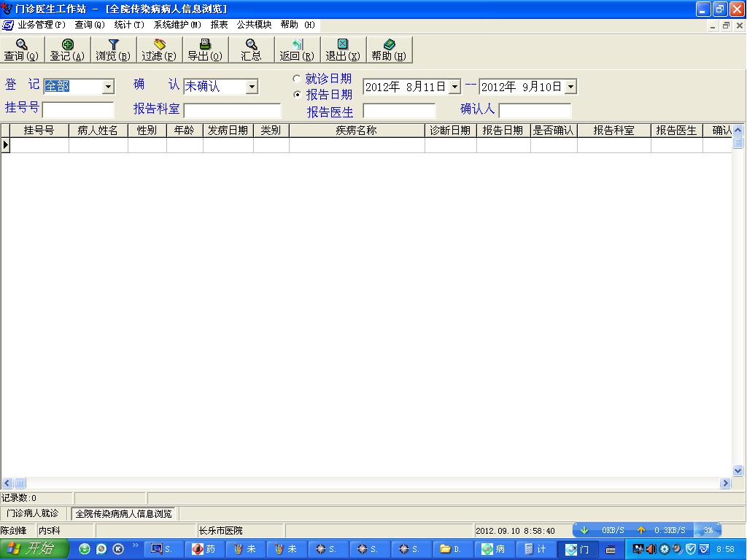Click the 返回(R) return toolbar icon
The width and height of the screenshot is (747, 560).
pos(297,50)
